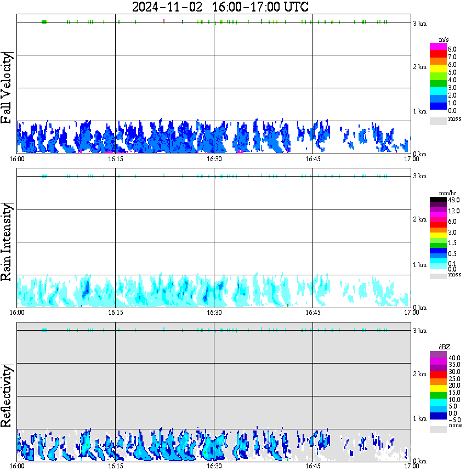The height and width of the screenshot is (476, 466).
Task: Pick the red 25.0 dBZ reflectivity swatch
Action: pos(438,375)
